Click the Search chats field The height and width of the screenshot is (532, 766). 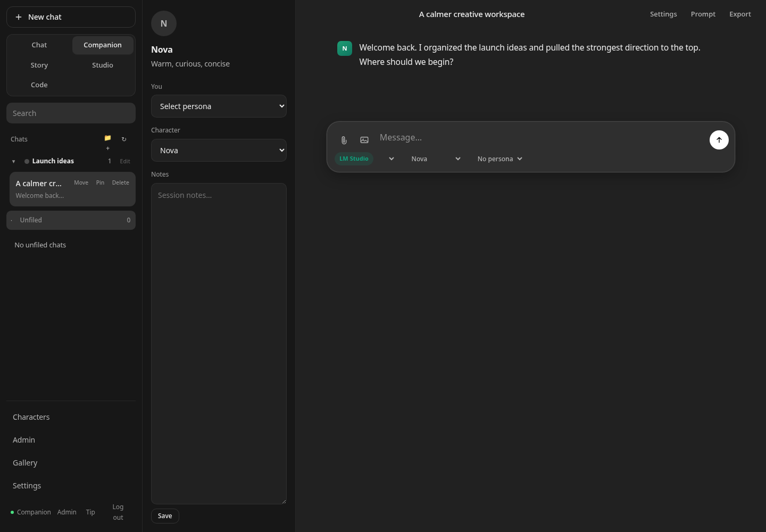[71, 113]
